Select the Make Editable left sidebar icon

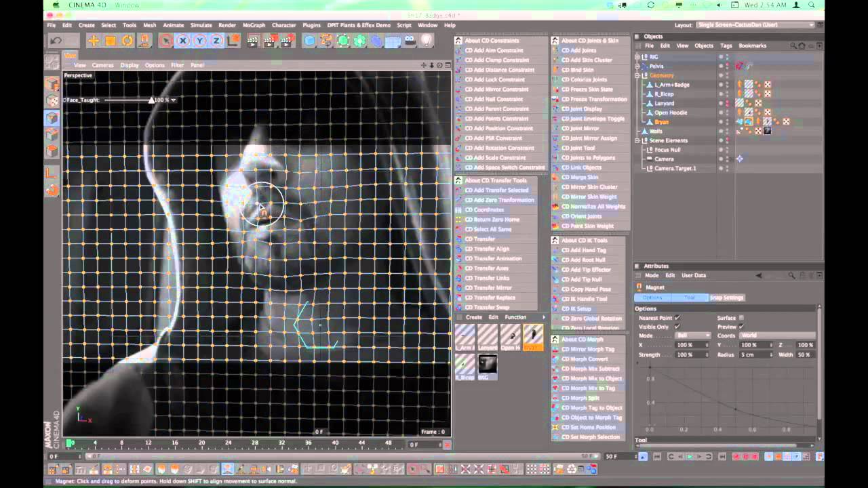[52, 62]
